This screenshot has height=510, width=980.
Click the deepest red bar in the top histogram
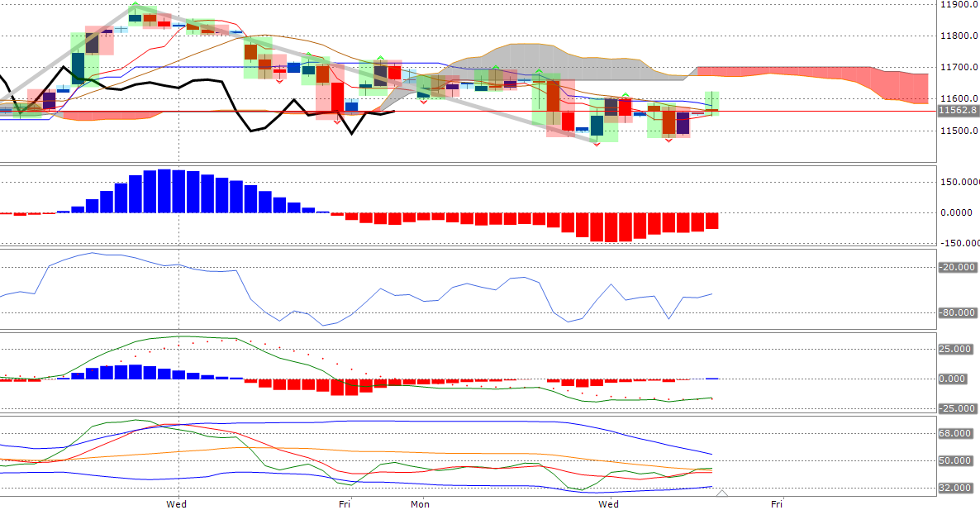pos(611,227)
